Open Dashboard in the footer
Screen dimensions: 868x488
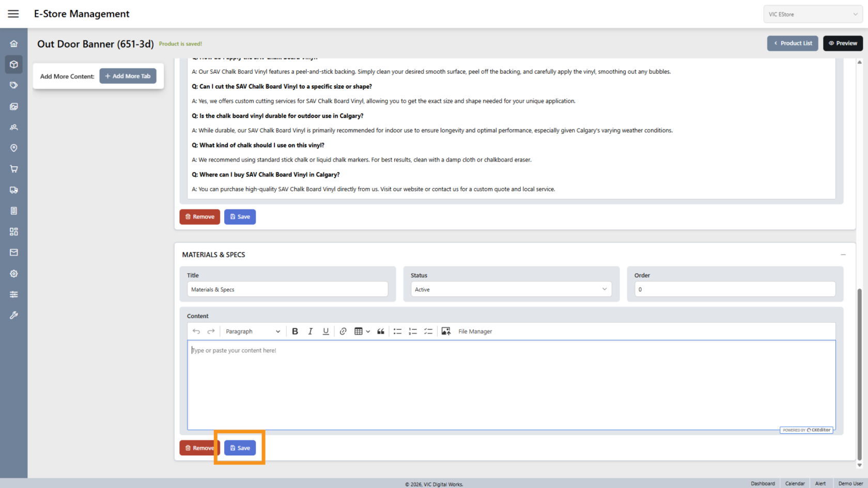click(x=763, y=484)
